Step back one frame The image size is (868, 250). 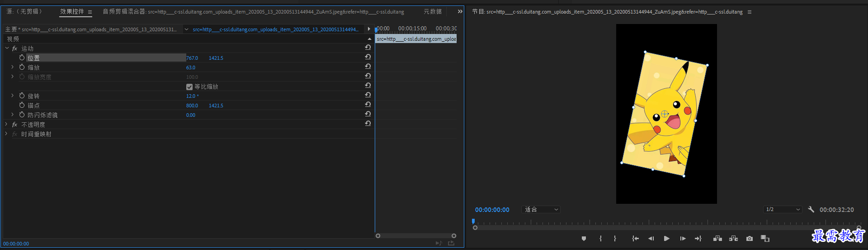(651, 239)
